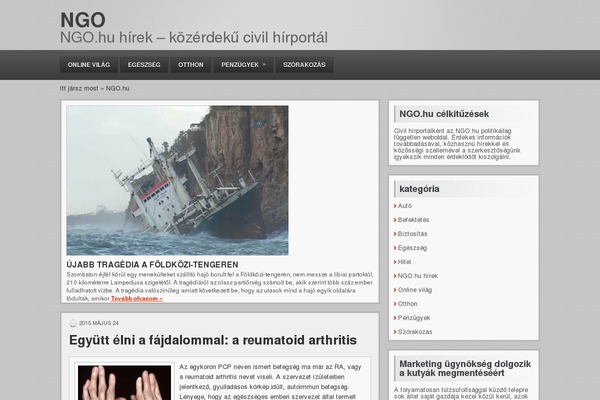Open the Befektetés category

[x=413, y=220]
